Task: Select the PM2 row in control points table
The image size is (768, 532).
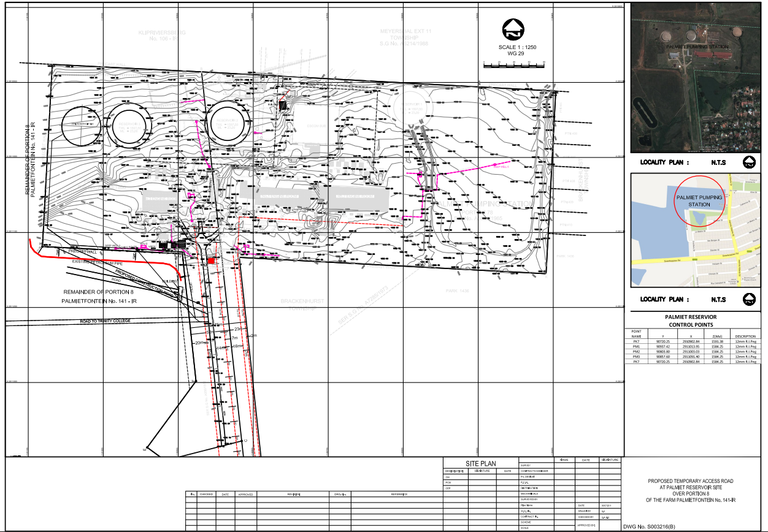Action: [x=691, y=351]
